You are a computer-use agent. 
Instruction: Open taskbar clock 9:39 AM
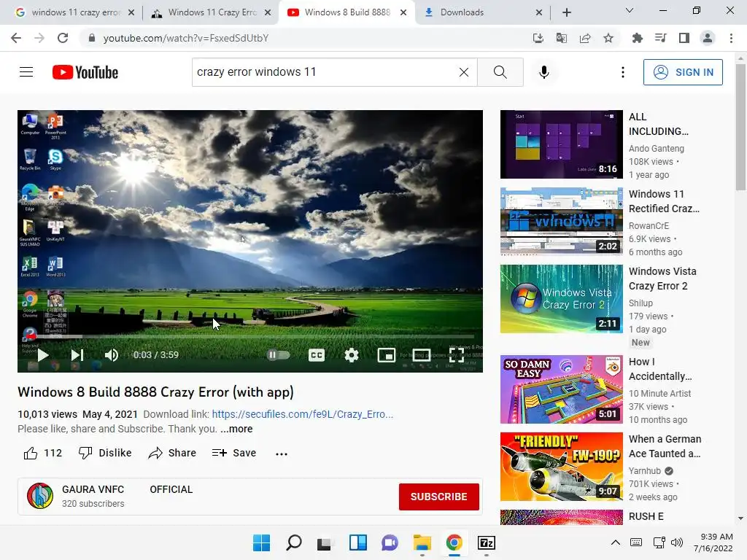click(713, 542)
